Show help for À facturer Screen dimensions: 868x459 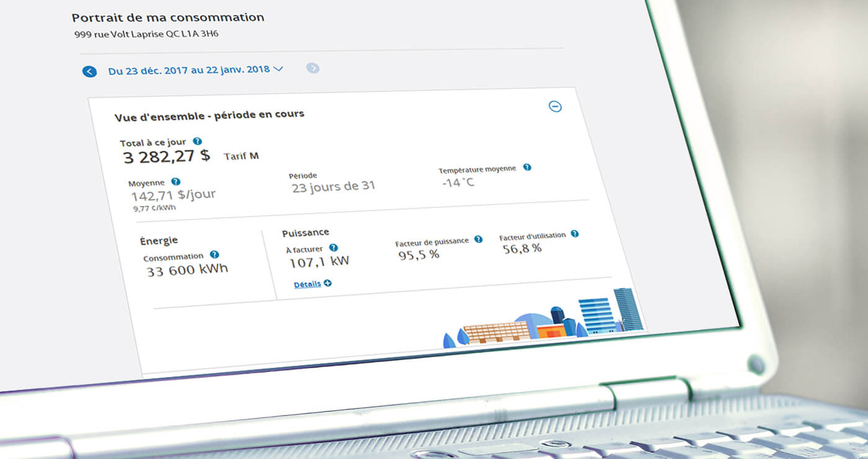click(333, 248)
